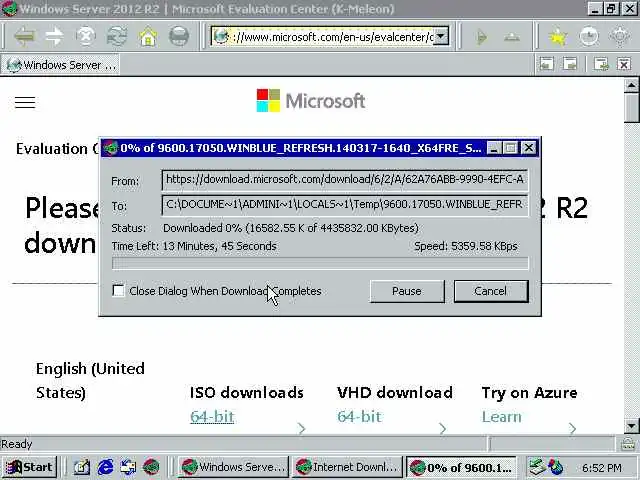Switch to previous tab with the tab-bar icon

(x=547, y=64)
